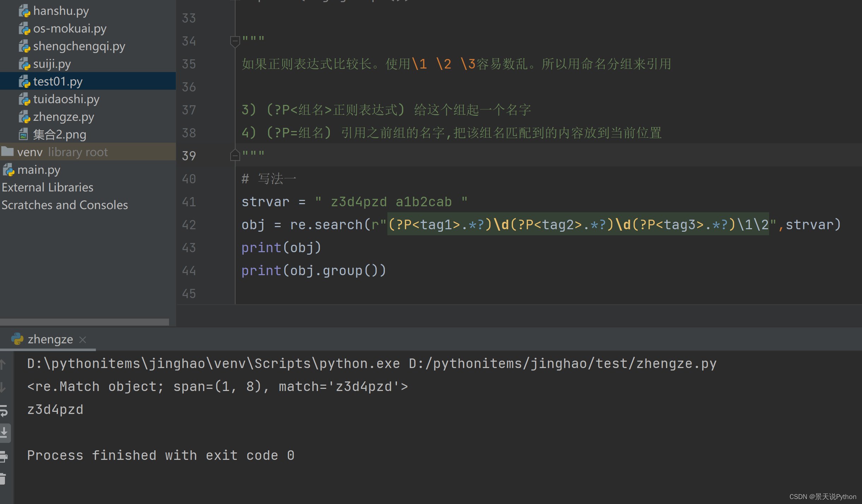Click the re.Match object output line
This screenshot has width=862, height=504.
coord(218,386)
